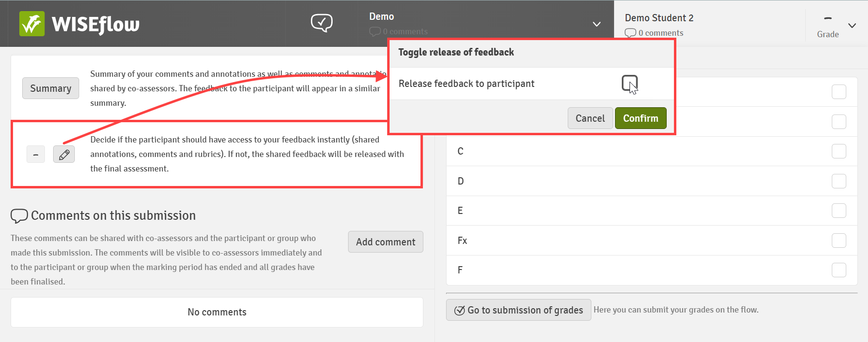Screen dimensions: 868x342
Task: Click the Comments on this submission bubble icon
Action: [x=19, y=215]
